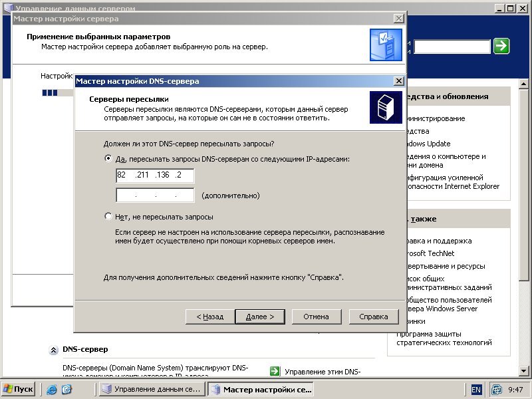
Task: Click the green arrow search go button
Action: point(501,46)
